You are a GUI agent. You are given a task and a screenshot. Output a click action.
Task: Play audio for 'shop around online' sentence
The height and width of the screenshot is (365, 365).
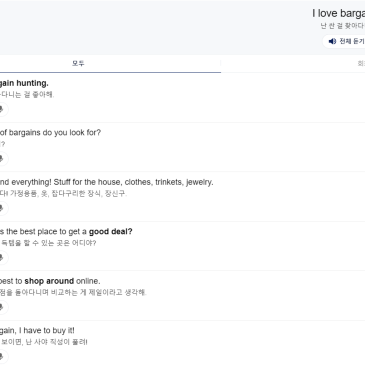(2, 307)
